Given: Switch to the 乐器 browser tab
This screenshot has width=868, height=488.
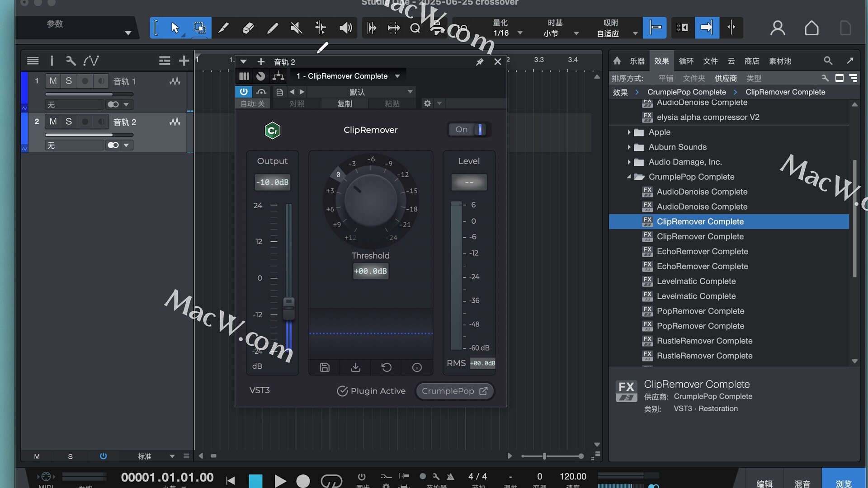Looking at the screenshot, I should [637, 61].
